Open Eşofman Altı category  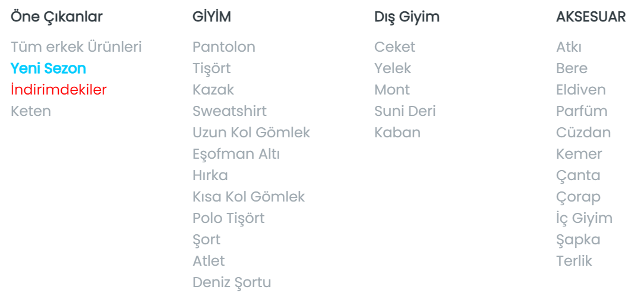(x=236, y=154)
